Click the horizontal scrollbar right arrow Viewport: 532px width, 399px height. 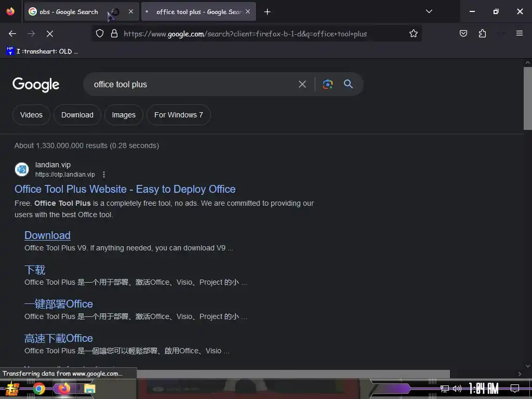click(x=520, y=374)
